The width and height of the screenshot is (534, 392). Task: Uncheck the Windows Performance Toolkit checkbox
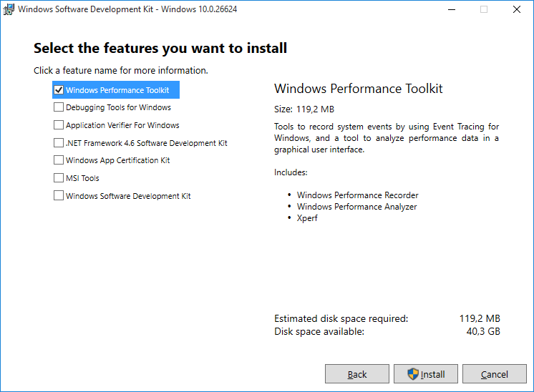[x=59, y=90]
